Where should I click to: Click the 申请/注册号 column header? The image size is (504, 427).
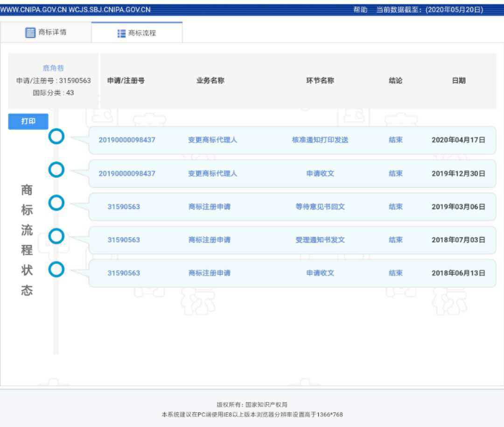tap(126, 80)
